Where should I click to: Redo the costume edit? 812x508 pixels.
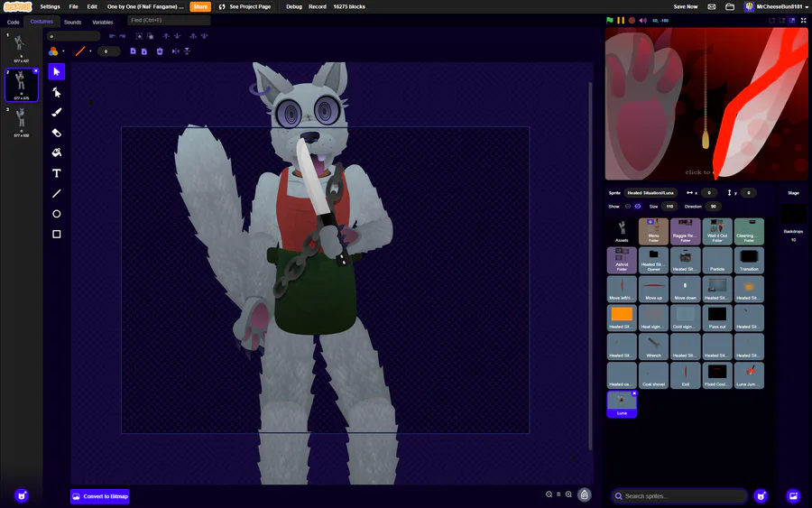pyautogui.click(x=122, y=36)
